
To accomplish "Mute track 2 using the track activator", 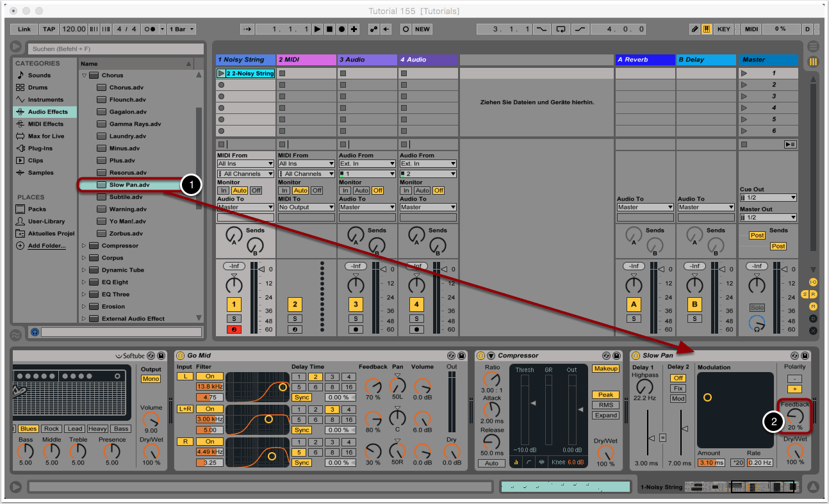I will [294, 304].
